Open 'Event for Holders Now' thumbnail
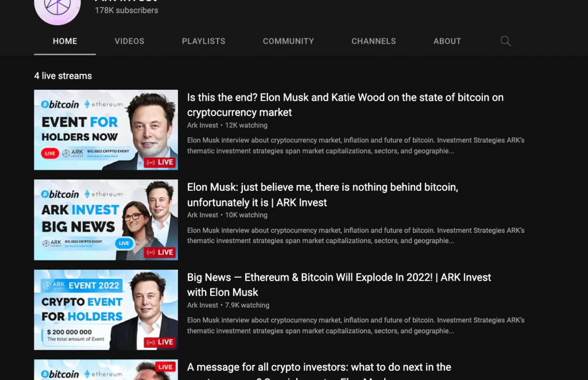Image resolution: width=588 pixels, height=380 pixels. tap(106, 130)
